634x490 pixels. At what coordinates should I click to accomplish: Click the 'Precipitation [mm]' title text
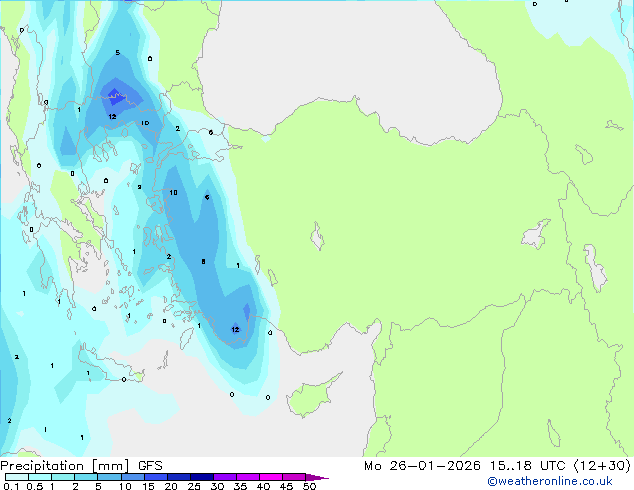tap(65, 466)
